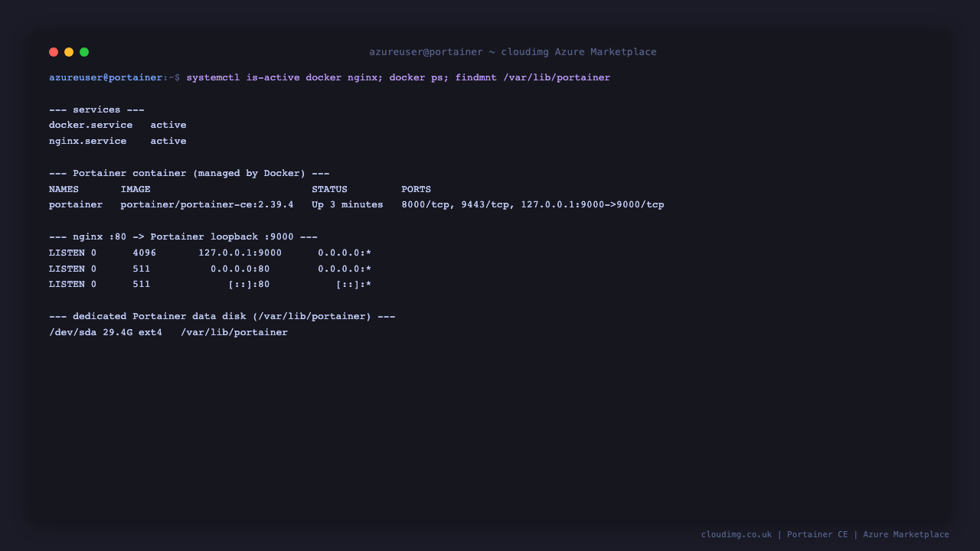Image resolution: width=980 pixels, height=551 pixels.
Task: Click the image portainer/portainer-ce:2.39.4
Action: (x=207, y=205)
